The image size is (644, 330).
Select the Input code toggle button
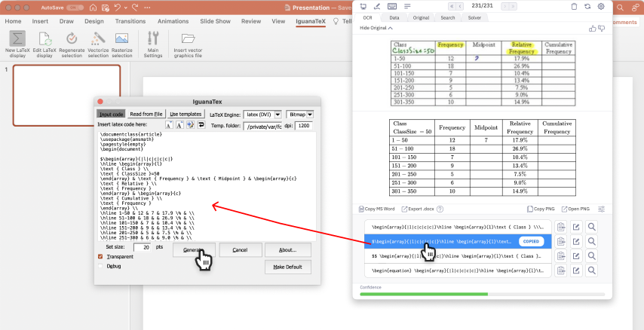[x=111, y=114]
